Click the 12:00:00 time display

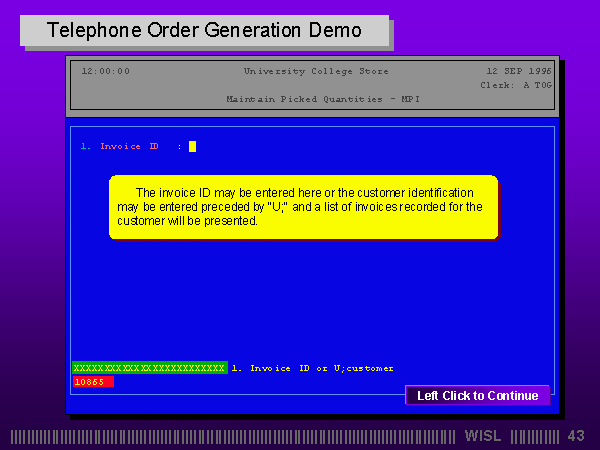105,71
